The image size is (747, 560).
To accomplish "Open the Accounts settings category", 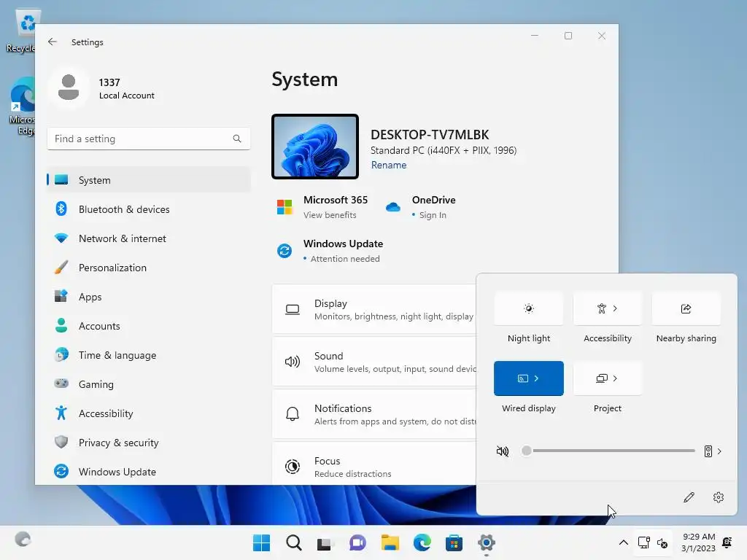I will tap(149, 326).
